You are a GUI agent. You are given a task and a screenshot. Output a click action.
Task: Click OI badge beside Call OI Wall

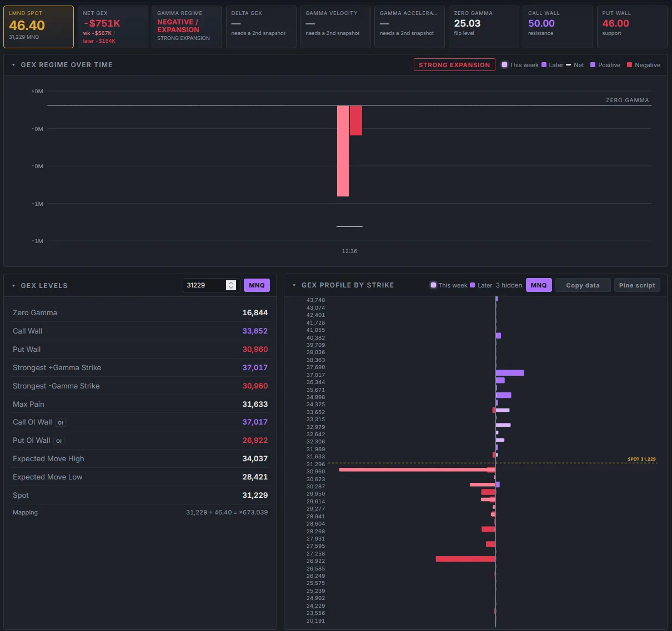pos(61,422)
